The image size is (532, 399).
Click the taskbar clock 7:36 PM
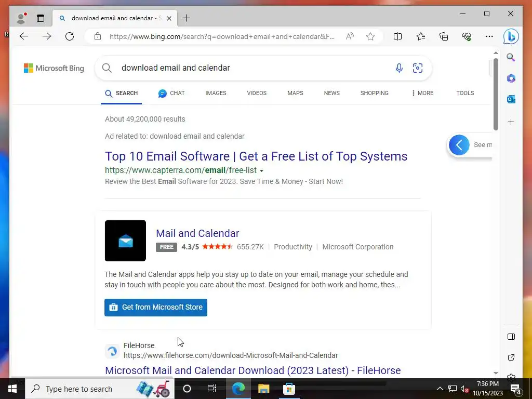click(x=488, y=384)
